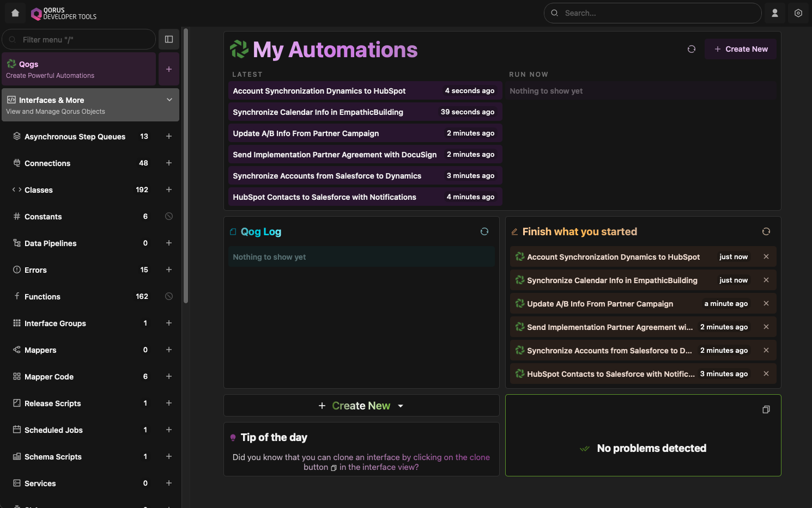This screenshot has height=508, width=812.
Task: Add a new Service
Action: 169,483
